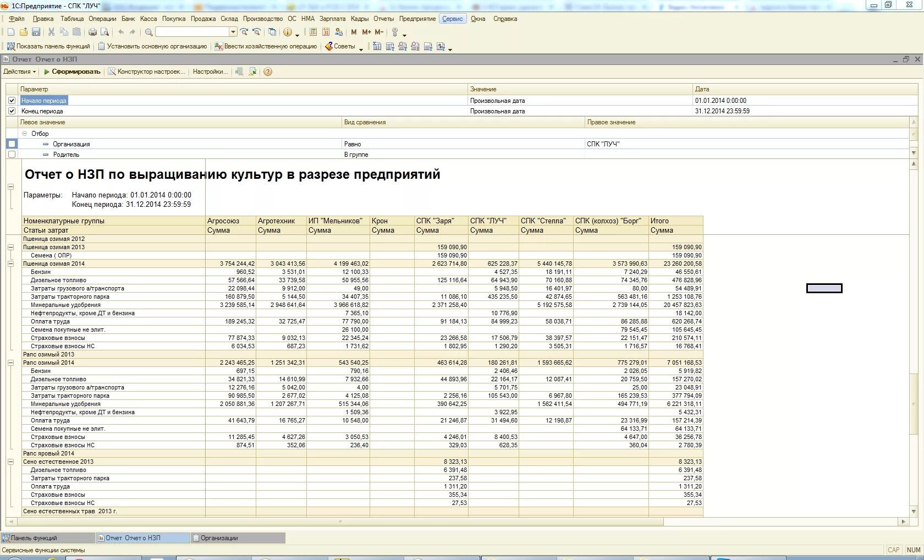This screenshot has width=924, height=560.
Task: Click the wrench tools icon
Action: pos(394,32)
